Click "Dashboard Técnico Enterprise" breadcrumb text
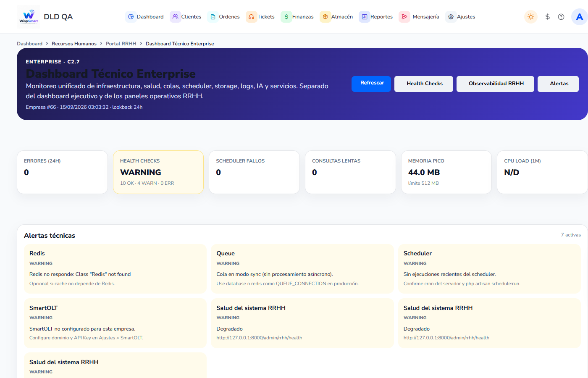The image size is (588, 378). (x=180, y=44)
